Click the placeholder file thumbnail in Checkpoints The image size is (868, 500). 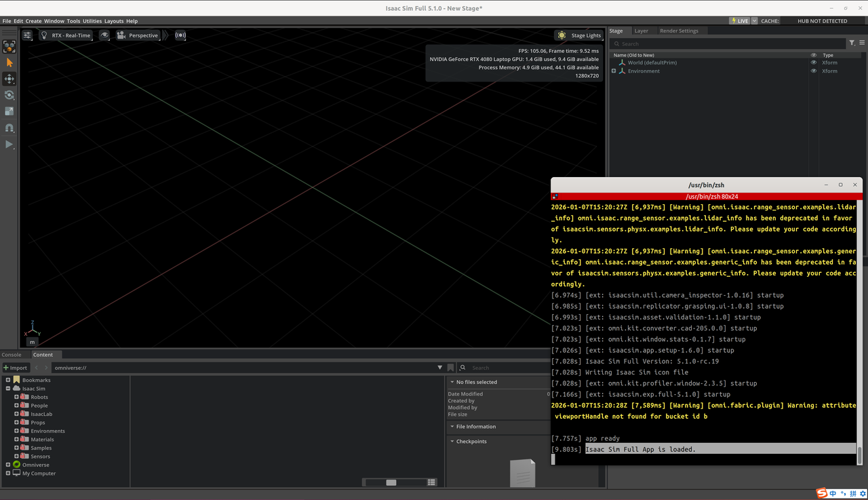click(x=522, y=473)
